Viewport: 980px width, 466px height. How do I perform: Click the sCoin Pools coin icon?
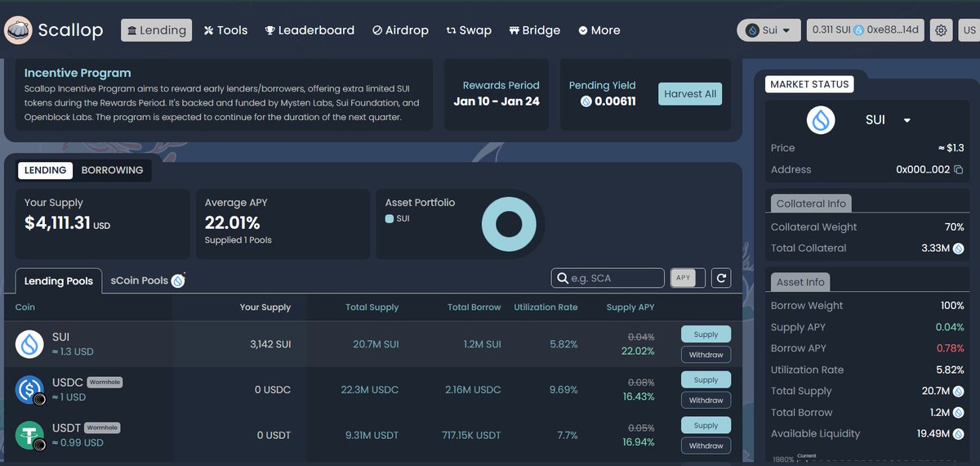(x=178, y=280)
